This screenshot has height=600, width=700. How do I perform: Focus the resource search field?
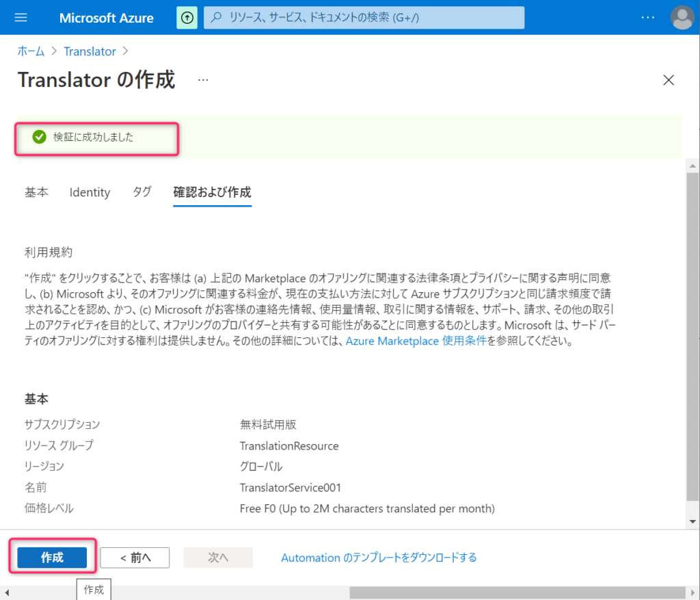tap(364, 17)
